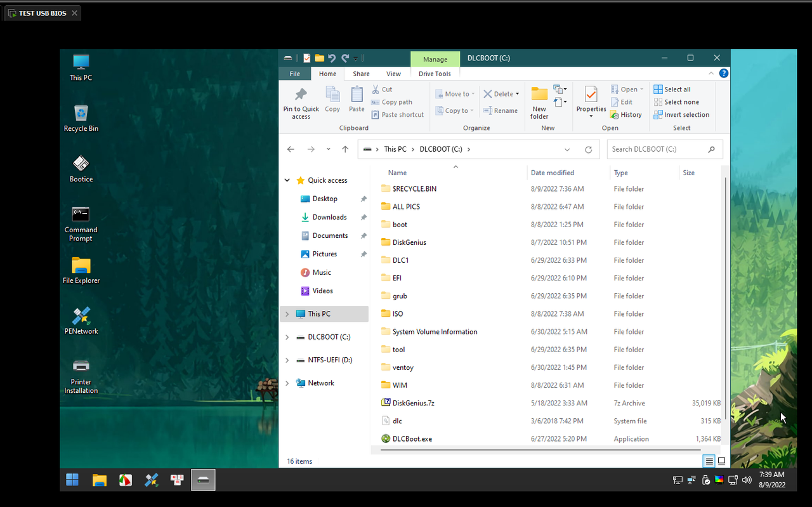Refresh the DLCBOOT (C:) folder view
The width and height of the screenshot is (812, 507).
pyautogui.click(x=589, y=150)
